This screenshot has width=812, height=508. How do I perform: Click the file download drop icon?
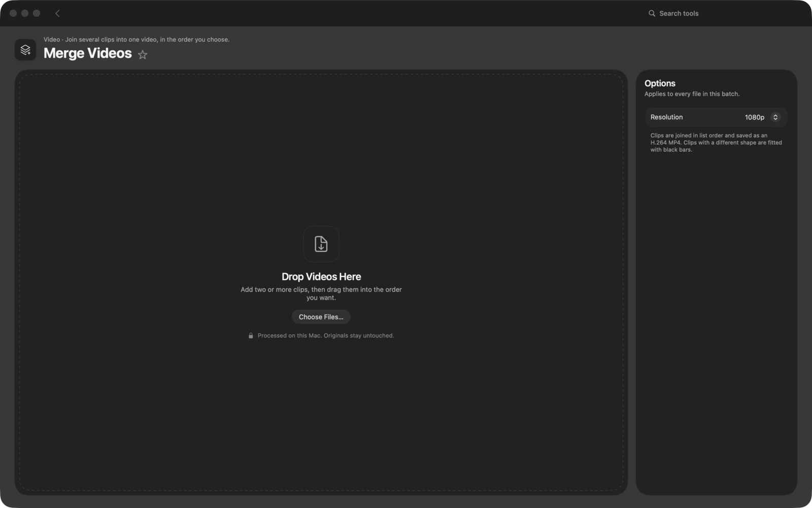(x=321, y=244)
